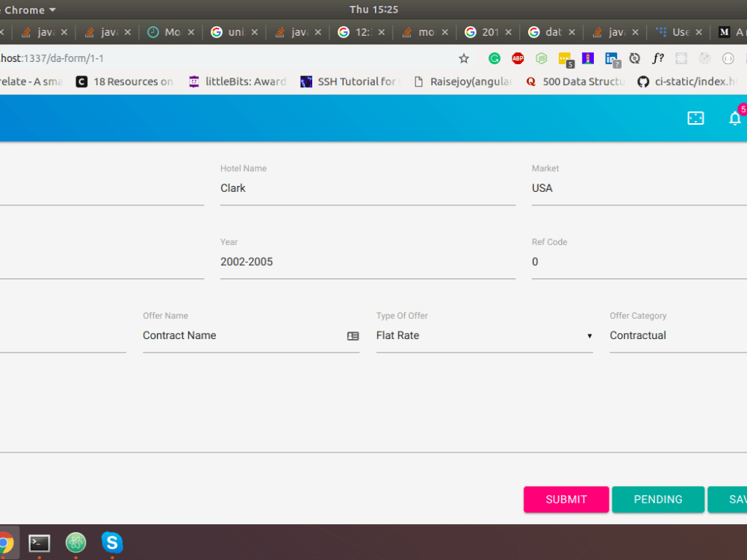
Task: Open the 'littleBits: Award' bookmark
Action: tap(238, 82)
